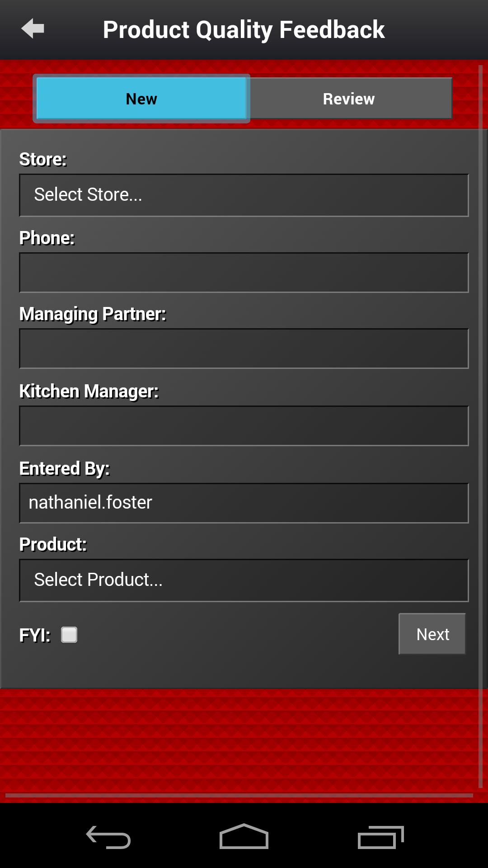Image resolution: width=488 pixels, height=868 pixels.
Task: Switch to the New tab
Action: tap(141, 99)
